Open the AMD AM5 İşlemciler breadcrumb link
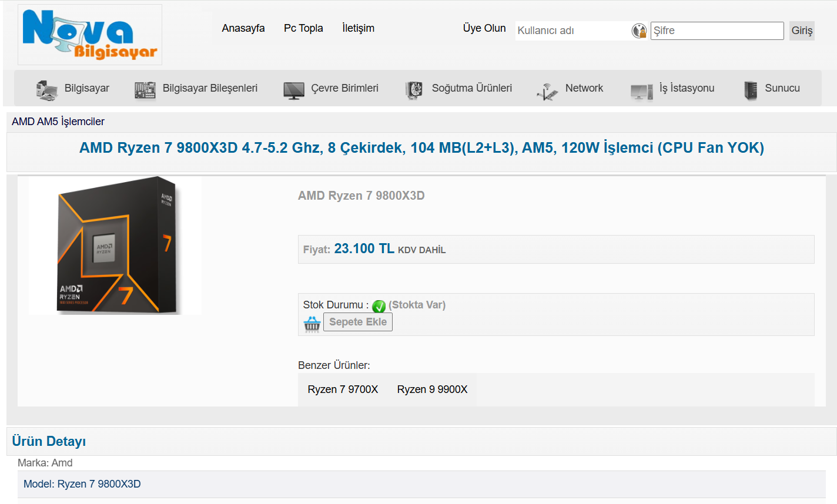837x504 pixels. [x=58, y=122]
